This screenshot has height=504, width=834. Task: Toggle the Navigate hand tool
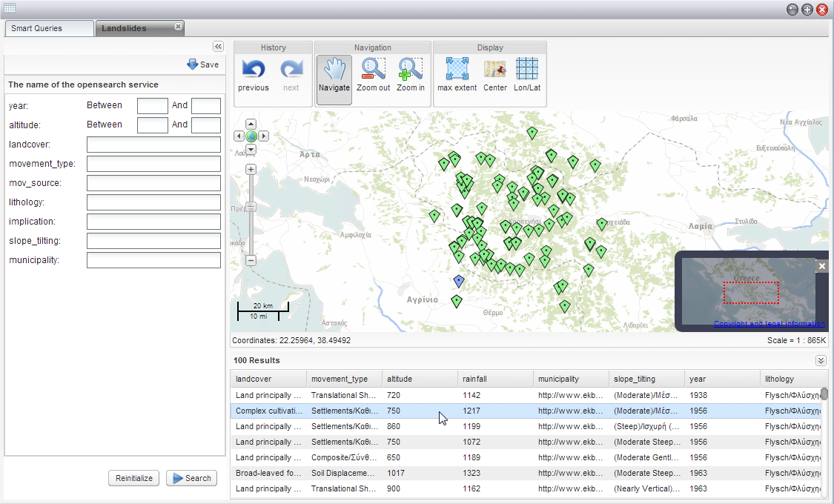point(334,74)
